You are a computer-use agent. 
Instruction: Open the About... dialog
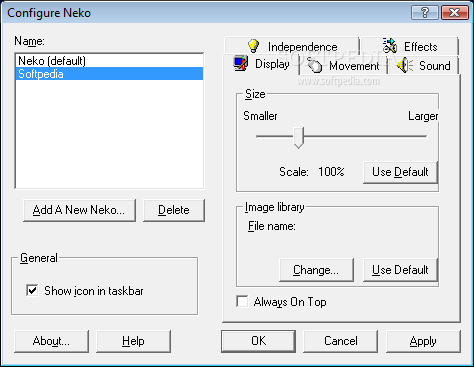[51, 341]
